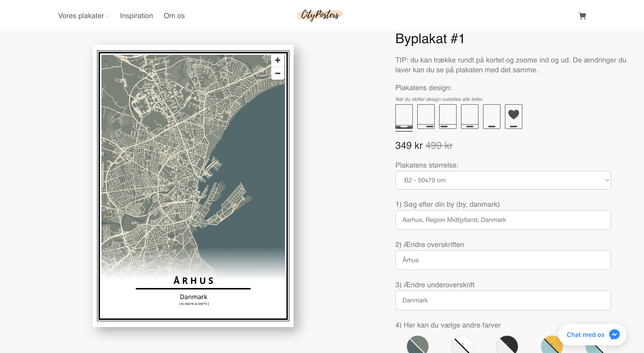
Task: Zoom out on the map
Action: coord(278,73)
